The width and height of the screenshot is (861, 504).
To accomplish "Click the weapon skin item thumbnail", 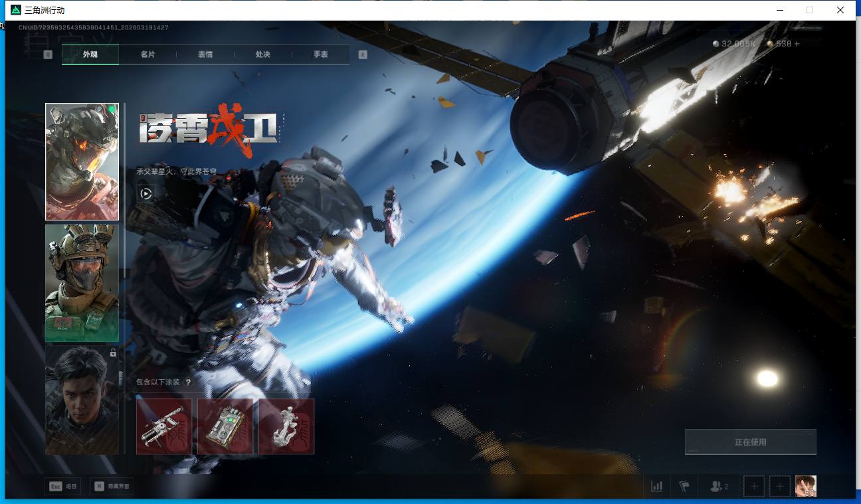I will point(164,426).
